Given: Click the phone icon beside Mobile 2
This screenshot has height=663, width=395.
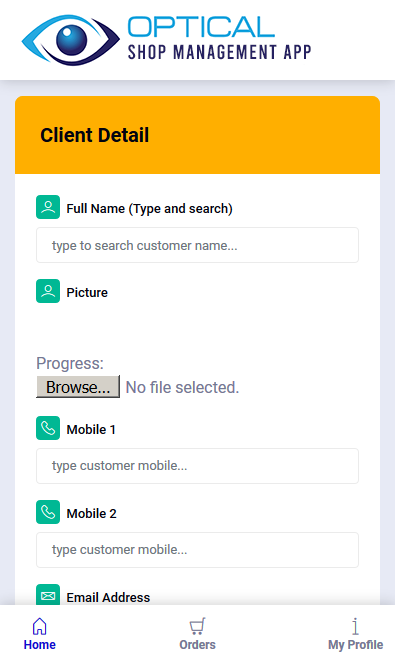Looking at the screenshot, I should tap(48, 512).
